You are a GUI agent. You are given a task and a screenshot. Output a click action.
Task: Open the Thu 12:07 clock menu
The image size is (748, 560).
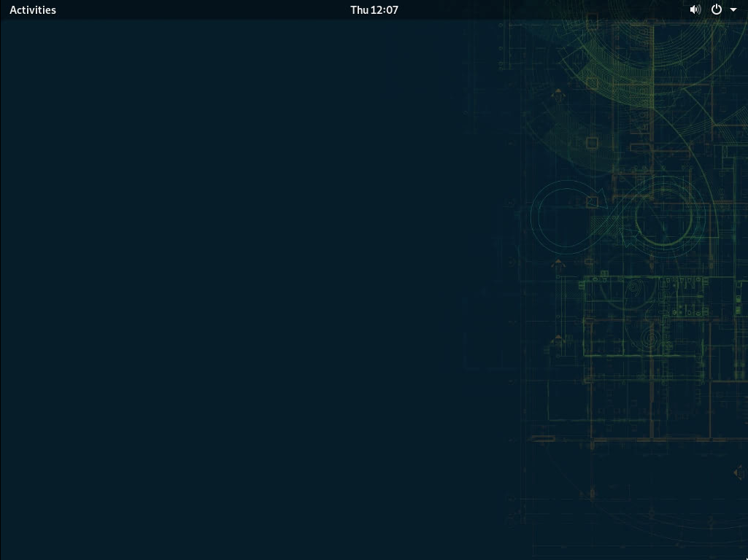pyautogui.click(x=374, y=9)
